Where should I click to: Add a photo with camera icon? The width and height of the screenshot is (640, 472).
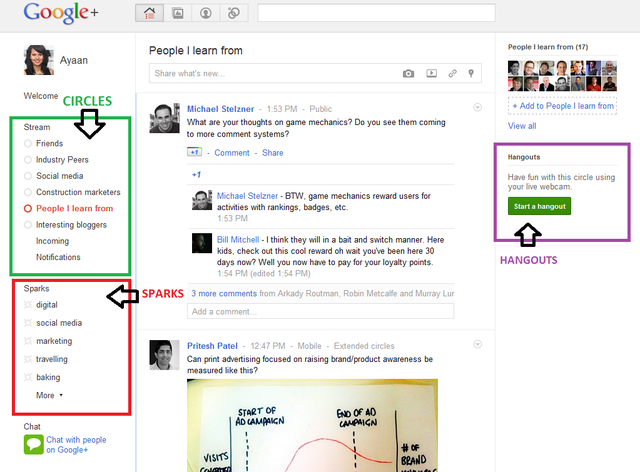[408, 73]
